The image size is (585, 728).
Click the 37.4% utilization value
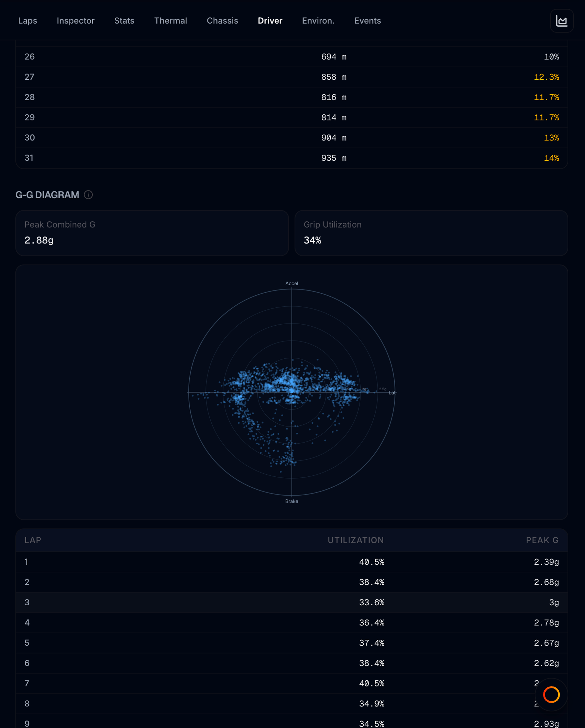click(372, 643)
